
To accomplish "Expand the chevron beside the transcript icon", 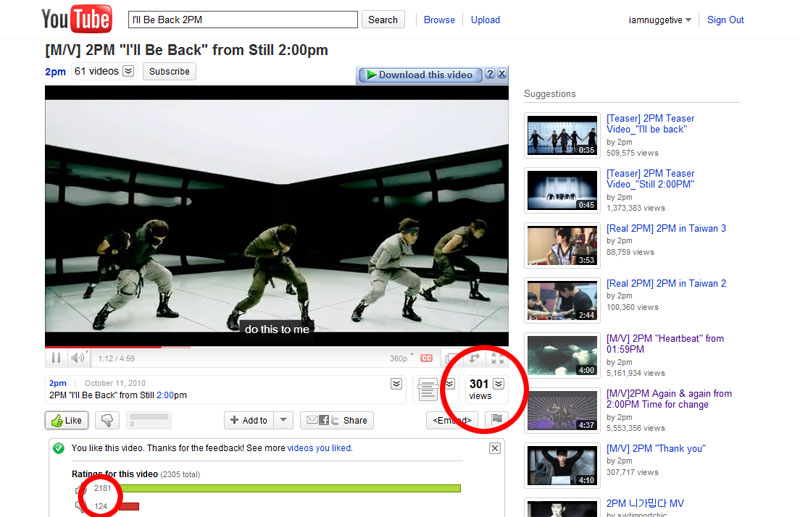I will [x=450, y=383].
